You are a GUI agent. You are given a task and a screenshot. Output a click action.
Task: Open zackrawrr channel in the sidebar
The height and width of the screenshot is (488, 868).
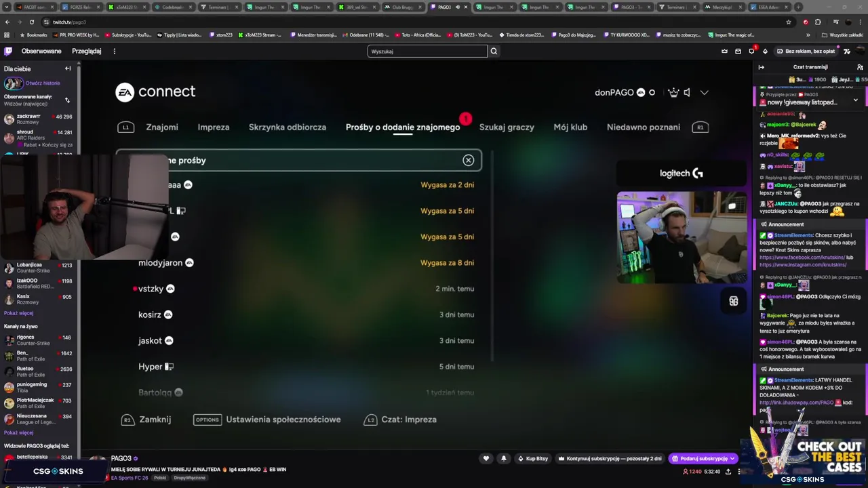[x=38, y=119]
